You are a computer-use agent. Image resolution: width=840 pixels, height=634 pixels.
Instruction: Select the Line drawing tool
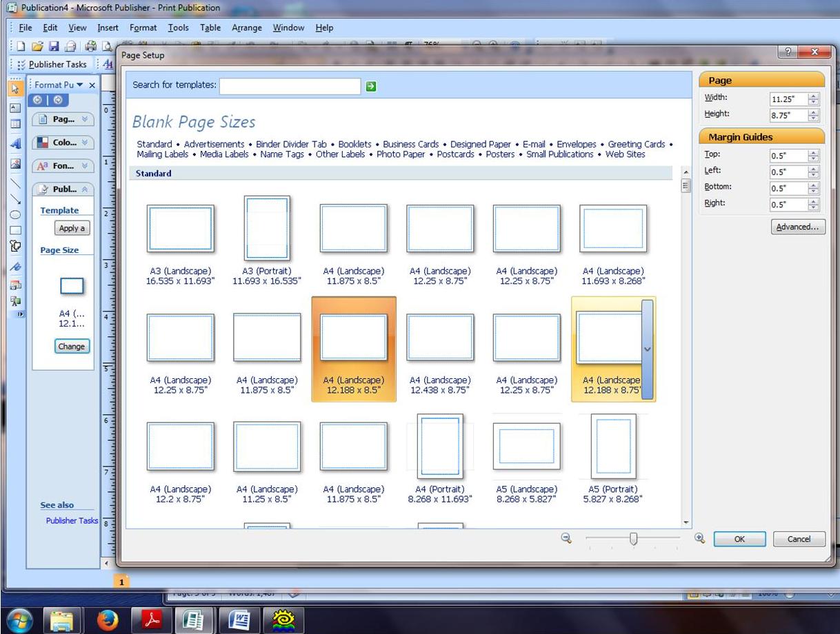tap(15, 183)
